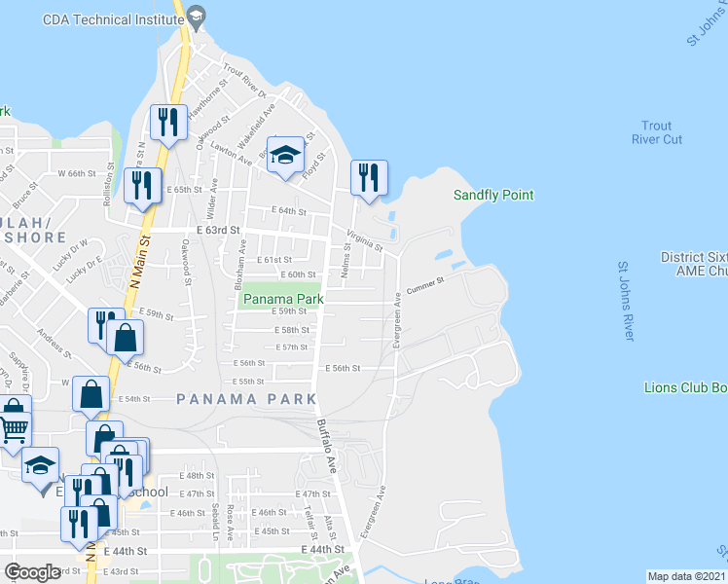This screenshot has height=584, width=728.
Task: Click the Lucky Dr W label
Action: [70, 255]
